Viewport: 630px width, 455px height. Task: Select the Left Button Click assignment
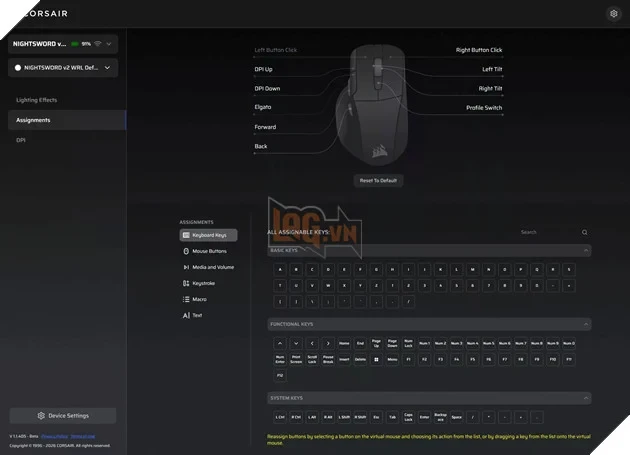[x=276, y=50]
